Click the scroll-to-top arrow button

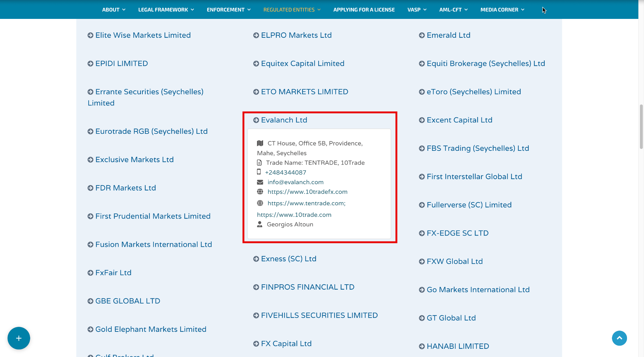click(619, 338)
